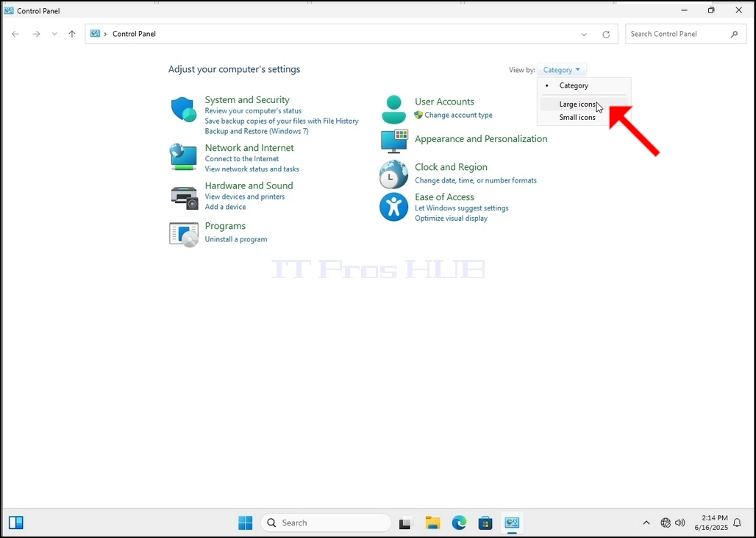Viewport: 756px width, 538px height.
Task: Launch Microsoft Edge from the taskbar
Action: coord(459,523)
